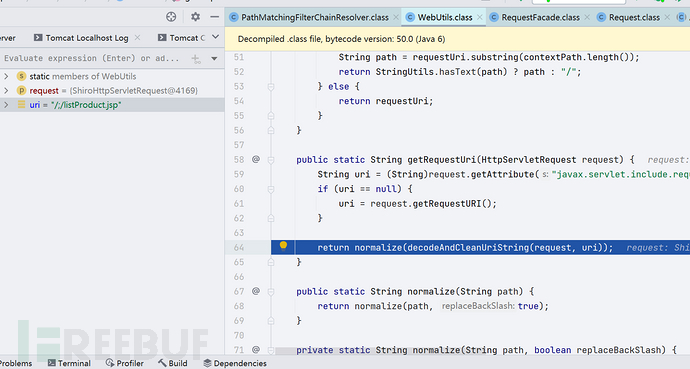This screenshot has width=690, height=369.
Task: Toggle fold marker at line 53
Action: 271,87
